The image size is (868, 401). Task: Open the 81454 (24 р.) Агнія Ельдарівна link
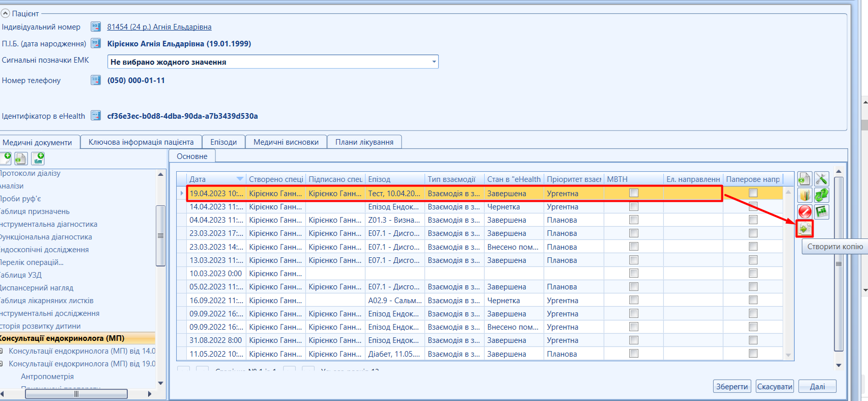pos(159,26)
